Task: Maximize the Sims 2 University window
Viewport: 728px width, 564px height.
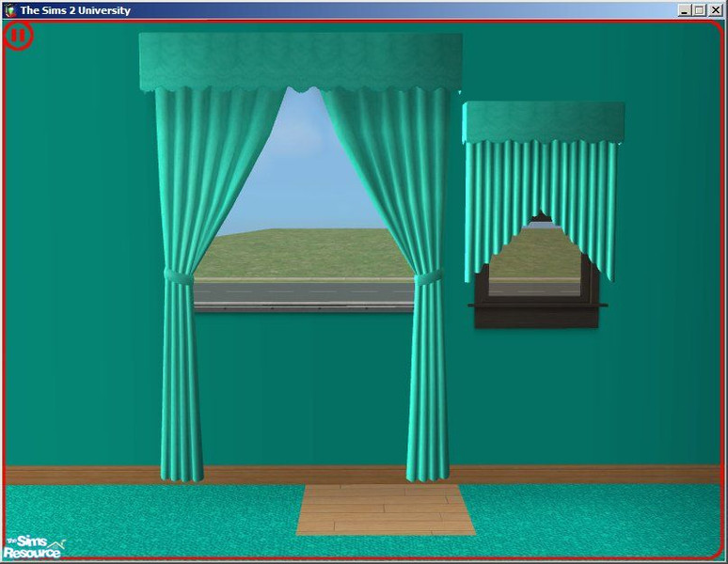Action: [x=699, y=9]
